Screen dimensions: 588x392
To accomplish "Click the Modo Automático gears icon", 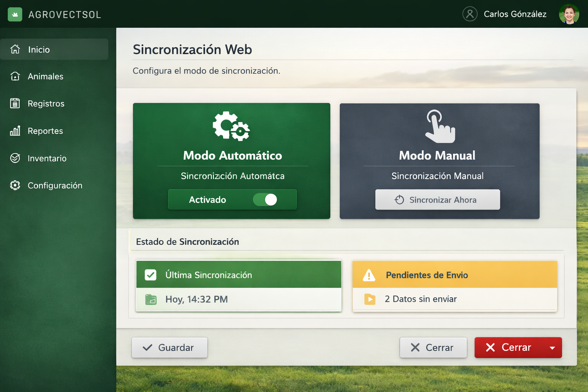I will pos(231,126).
